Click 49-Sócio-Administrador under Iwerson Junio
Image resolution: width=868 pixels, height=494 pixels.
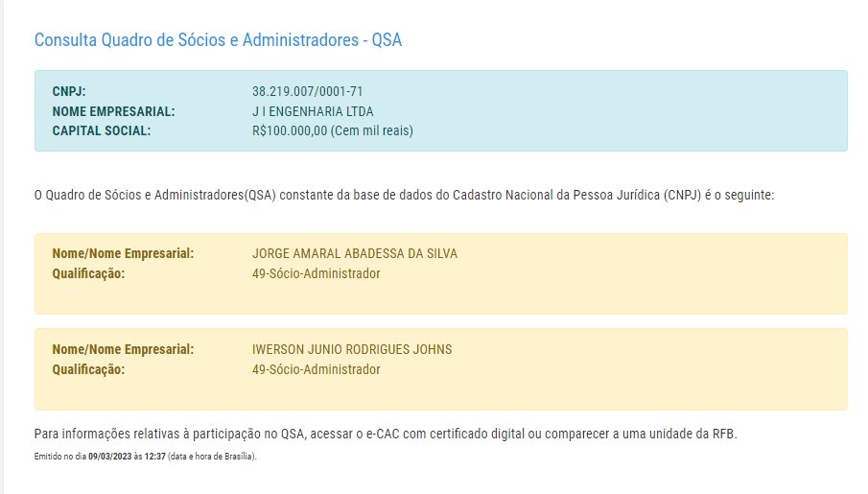pos(316,369)
